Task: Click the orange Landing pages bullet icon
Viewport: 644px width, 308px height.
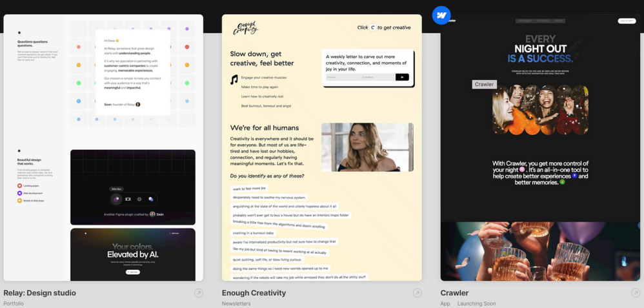Action: [x=19, y=186]
